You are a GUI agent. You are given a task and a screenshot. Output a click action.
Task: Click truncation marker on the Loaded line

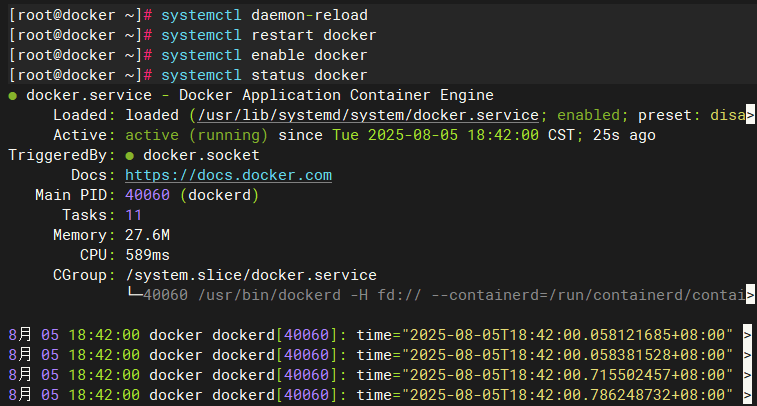pyautogui.click(x=750, y=115)
